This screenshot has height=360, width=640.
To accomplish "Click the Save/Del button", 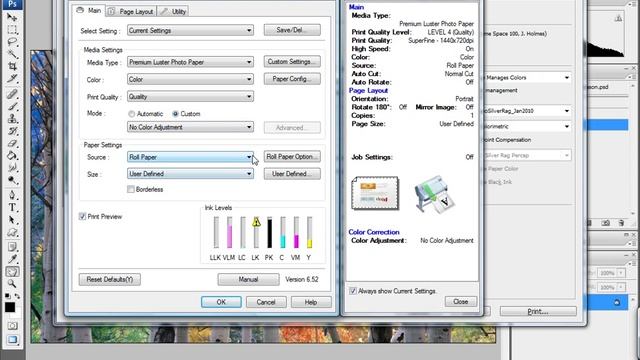I will click(292, 30).
